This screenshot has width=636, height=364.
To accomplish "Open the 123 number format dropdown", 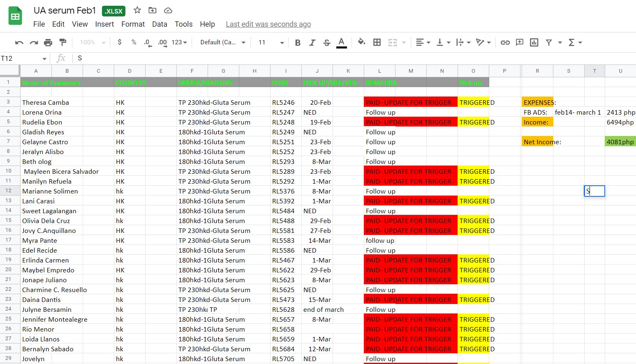I will (179, 42).
